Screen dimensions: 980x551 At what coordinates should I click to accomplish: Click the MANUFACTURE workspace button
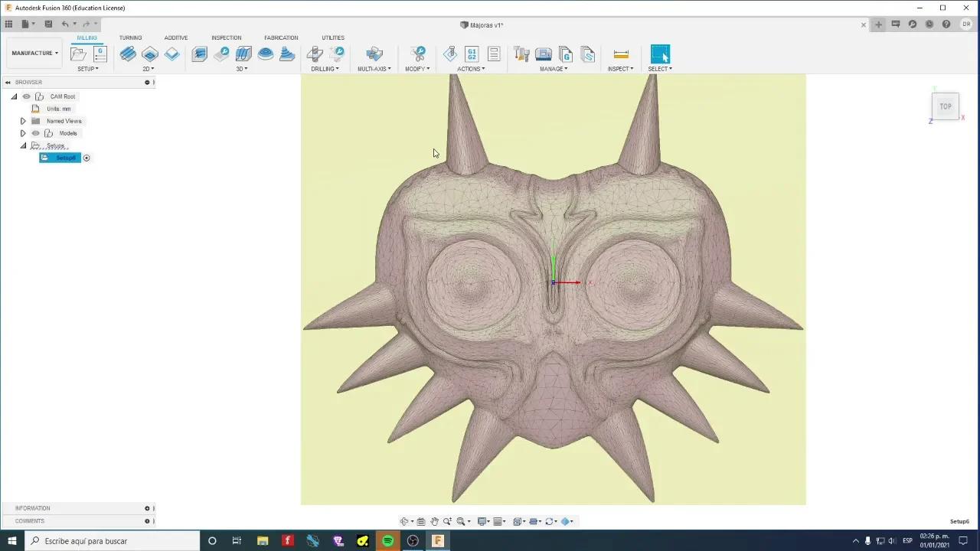pos(34,53)
